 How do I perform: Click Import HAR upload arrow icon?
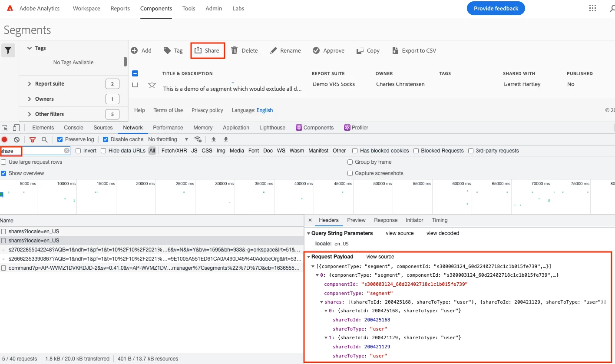214,139
